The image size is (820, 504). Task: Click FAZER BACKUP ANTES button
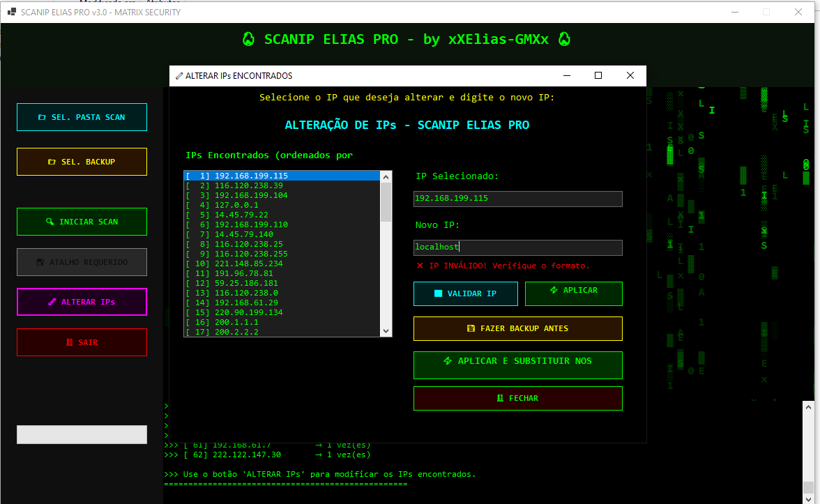(x=517, y=328)
